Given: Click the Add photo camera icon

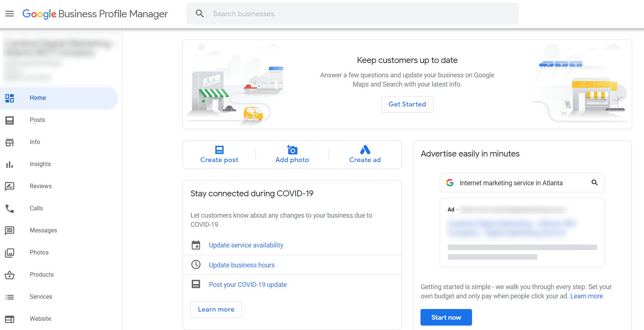Looking at the screenshot, I should point(292,150).
